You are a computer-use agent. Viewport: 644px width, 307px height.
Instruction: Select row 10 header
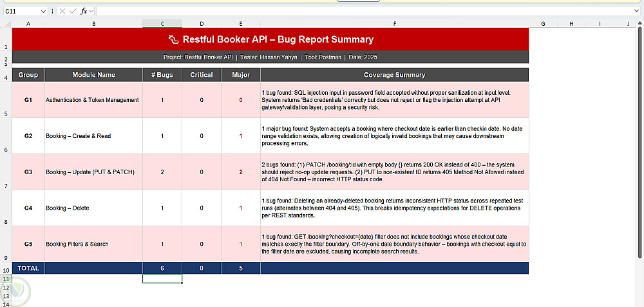6,268
